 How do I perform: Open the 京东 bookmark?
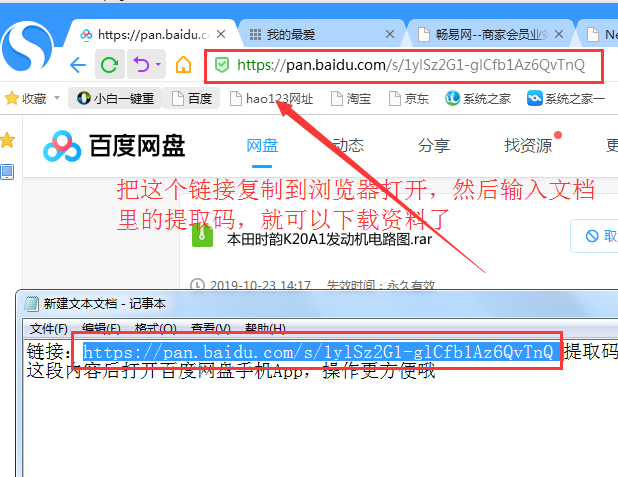[x=409, y=99]
